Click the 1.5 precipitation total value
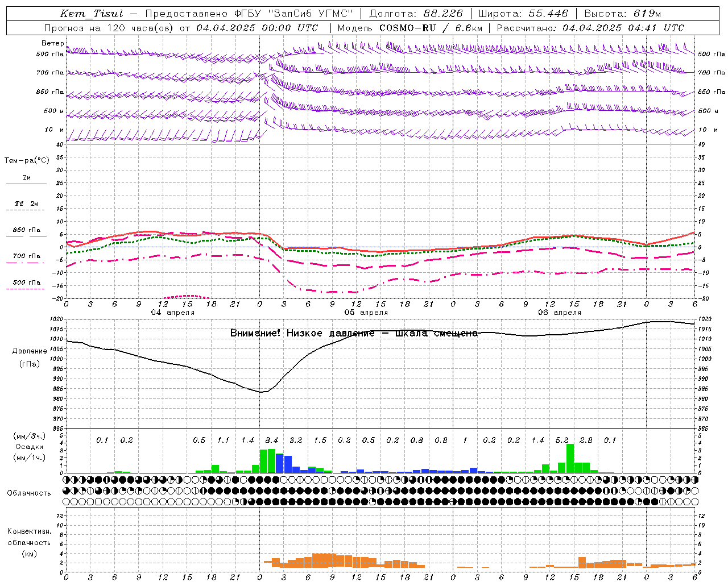Screen dimensions: 728x582 click(x=320, y=440)
